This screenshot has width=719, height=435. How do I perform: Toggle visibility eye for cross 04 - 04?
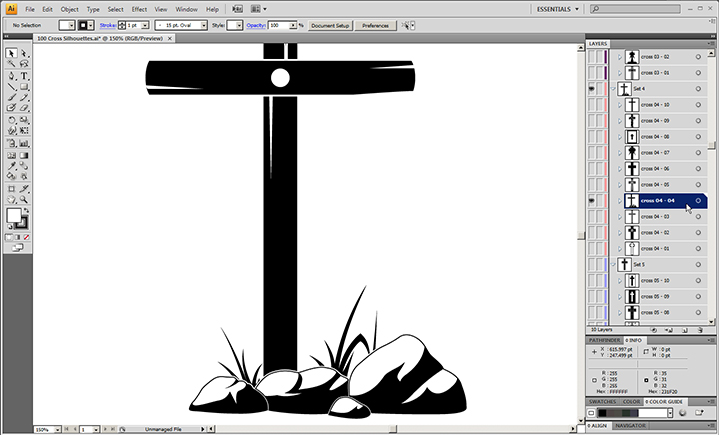(591, 201)
